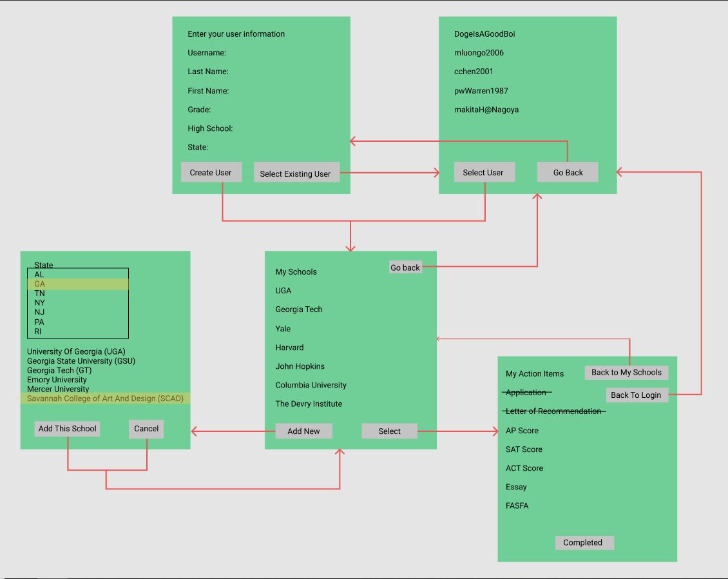
Task: Select University Of Georgia (UGA)
Action: (76, 351)
